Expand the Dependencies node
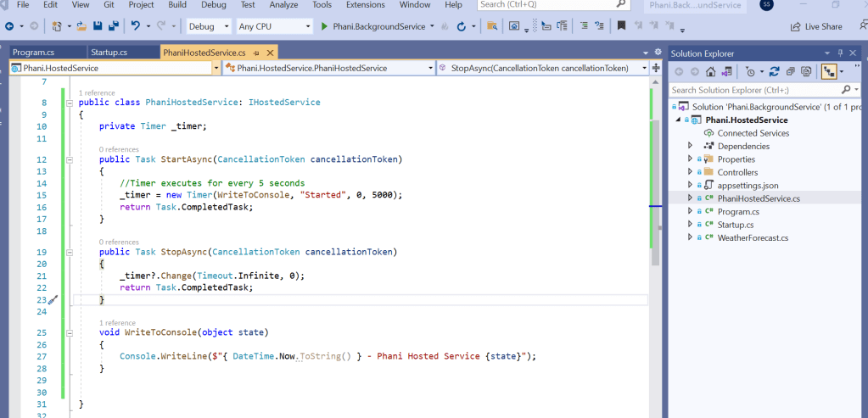This screenshot has width=868, height=418. tap(690, 146)
